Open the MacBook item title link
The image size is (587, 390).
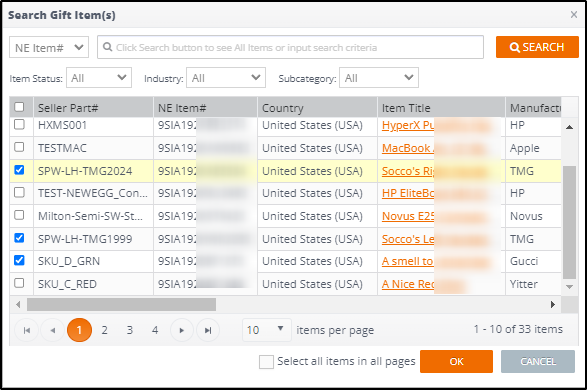(408, 148)
